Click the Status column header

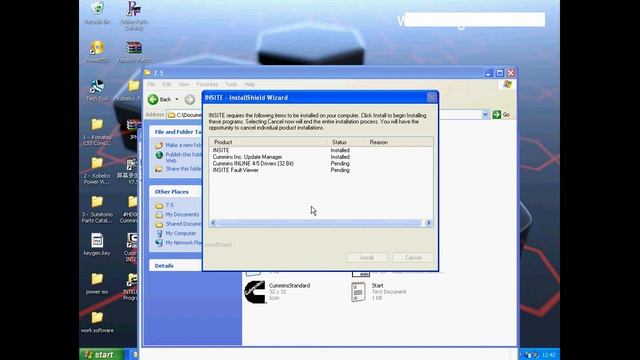(346, 142)
